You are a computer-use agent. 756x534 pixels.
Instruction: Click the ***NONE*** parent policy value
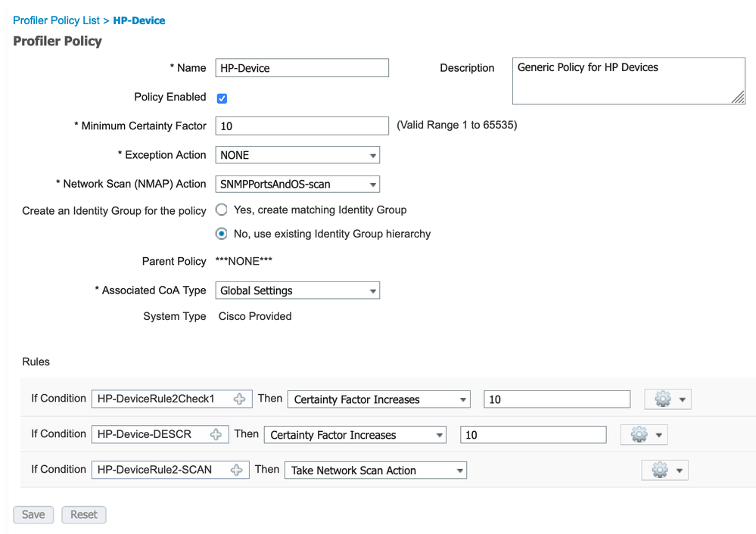tap(244, 261)
